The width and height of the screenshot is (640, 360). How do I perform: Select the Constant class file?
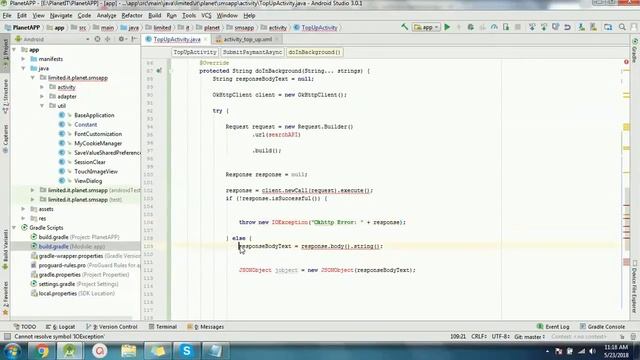click(85, 125)
